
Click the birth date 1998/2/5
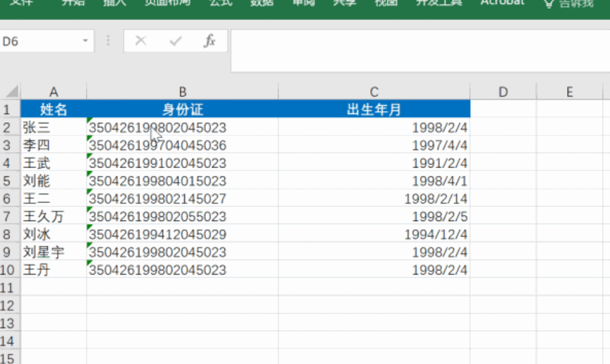[440, 216]
